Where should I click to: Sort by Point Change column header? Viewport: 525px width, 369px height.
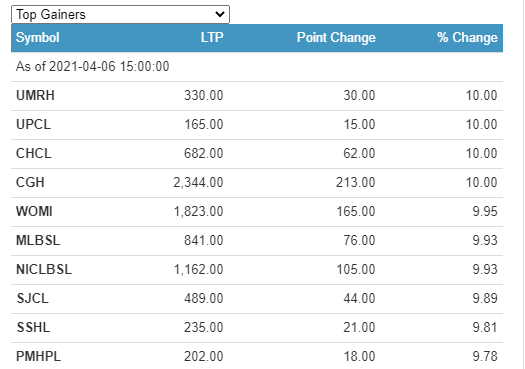(x=336, y=38)
